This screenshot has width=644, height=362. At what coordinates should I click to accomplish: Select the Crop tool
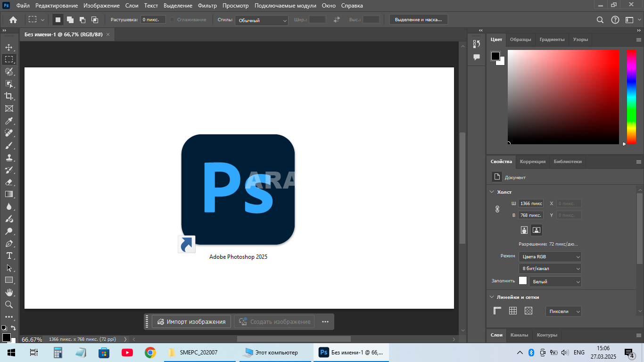tap(9, 96)
